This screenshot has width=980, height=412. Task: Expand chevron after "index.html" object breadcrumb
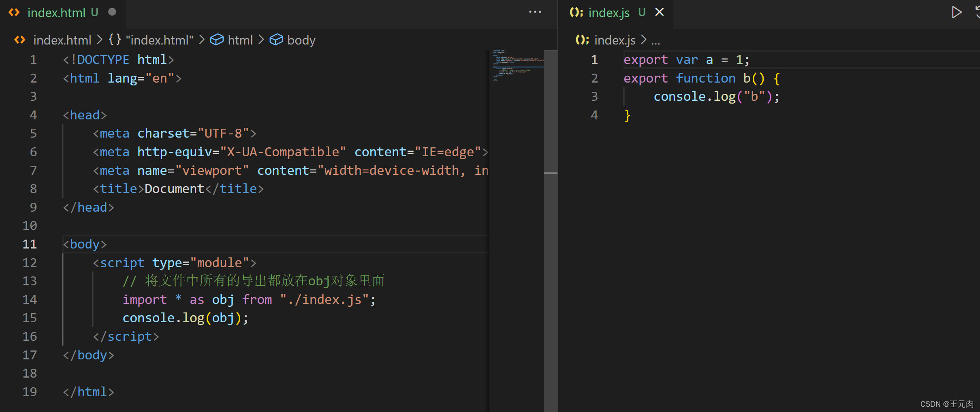pyautogui.click(x=202, y=40)
